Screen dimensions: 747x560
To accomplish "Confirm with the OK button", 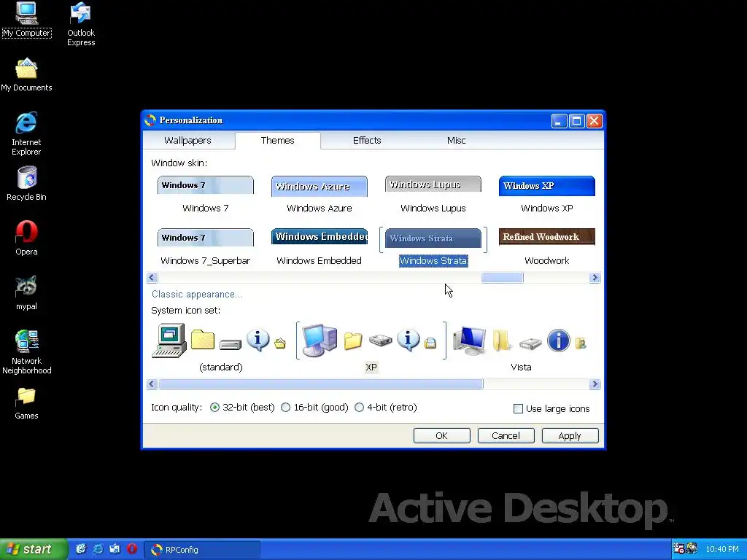I will [441, 436].
